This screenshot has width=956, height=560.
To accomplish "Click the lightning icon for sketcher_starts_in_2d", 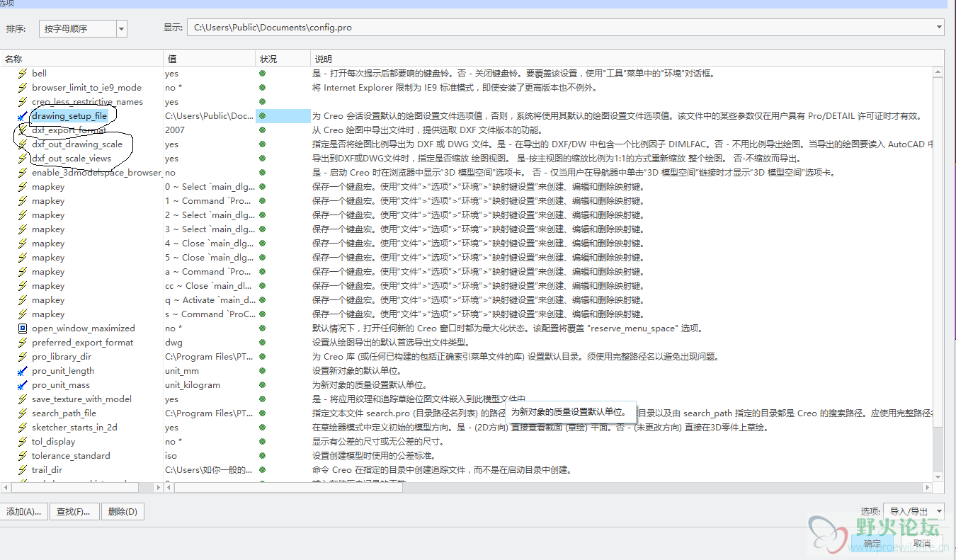I will (23, 428).
